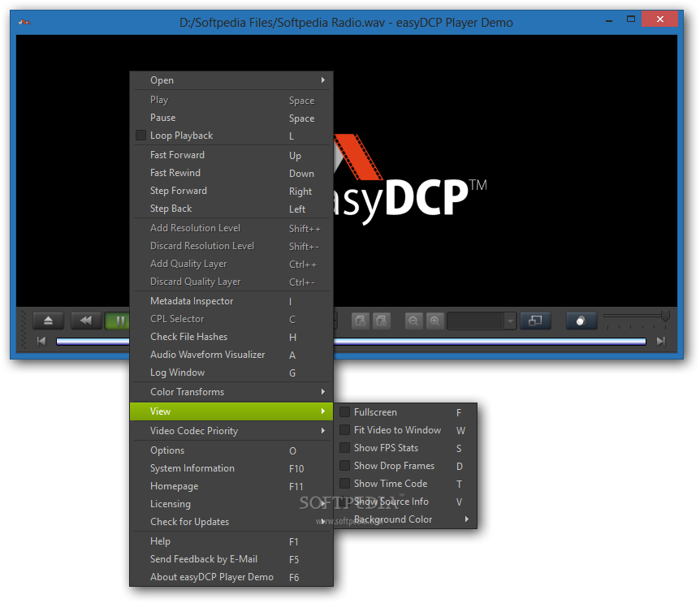
Task: Click Discard Quality Layer
Action: [231, 282]
